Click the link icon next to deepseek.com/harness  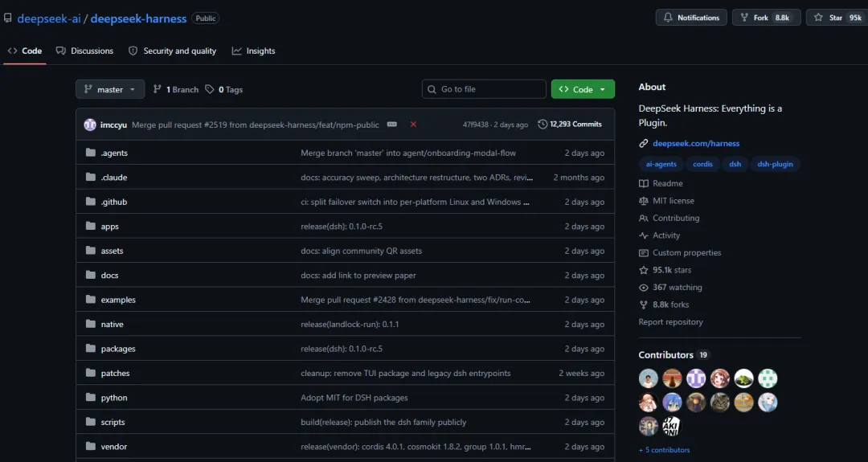tap(643, 143)
